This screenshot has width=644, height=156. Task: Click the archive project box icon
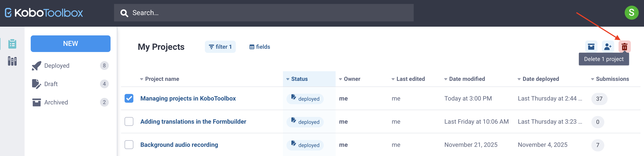591,47
